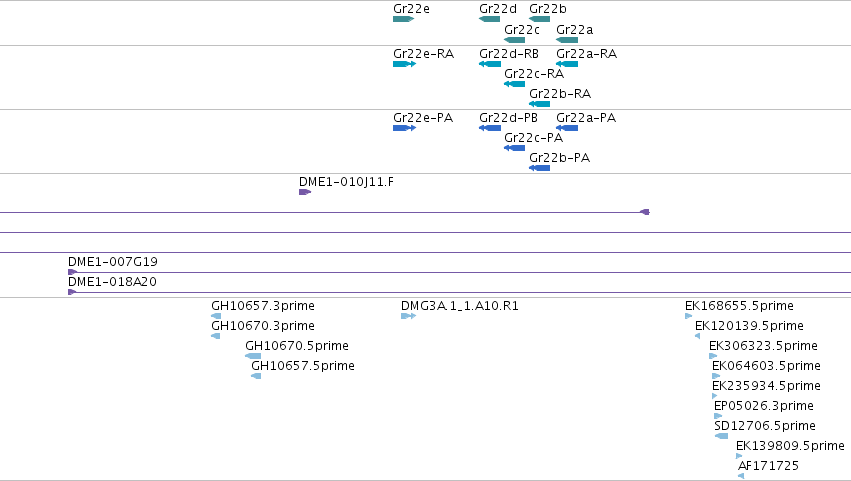Open the Gr22b gene label

click(x=548, y=9)
